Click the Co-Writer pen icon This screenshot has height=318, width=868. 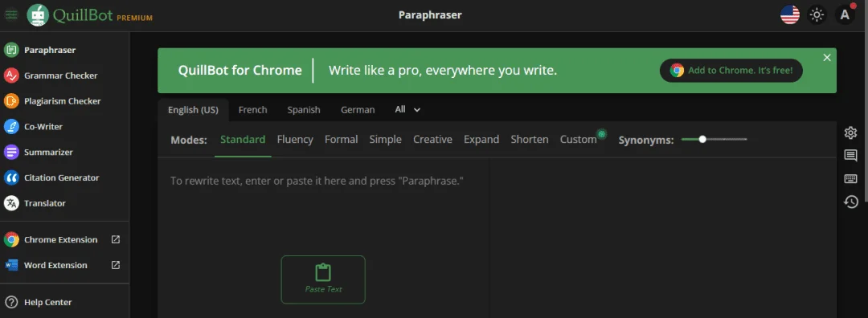(11, 127)
